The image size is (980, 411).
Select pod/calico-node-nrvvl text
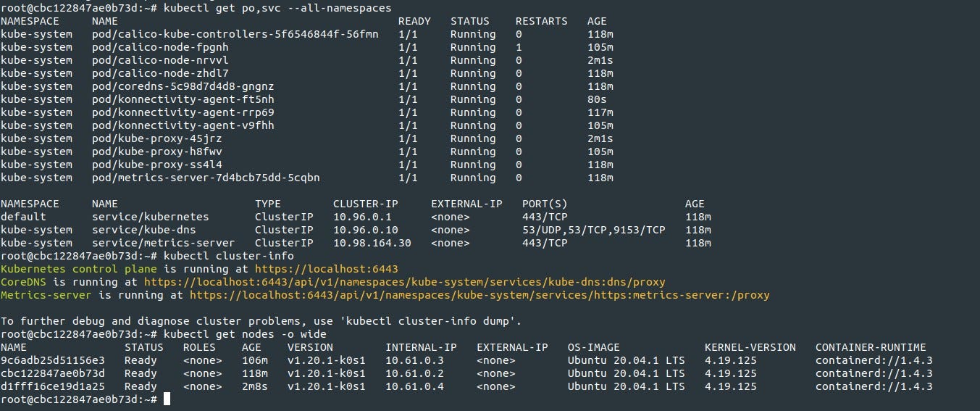[x=160, y=60]
